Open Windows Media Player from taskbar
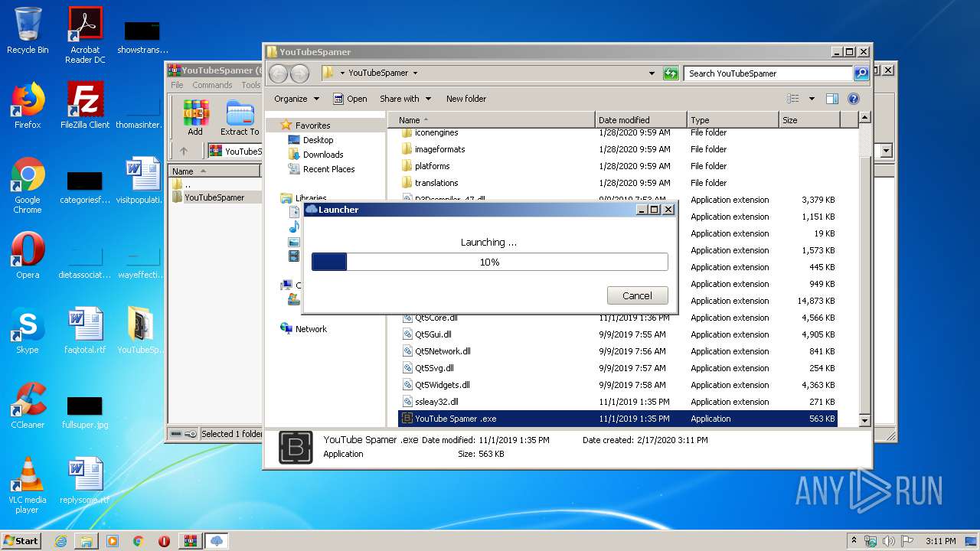 (113, 541)
